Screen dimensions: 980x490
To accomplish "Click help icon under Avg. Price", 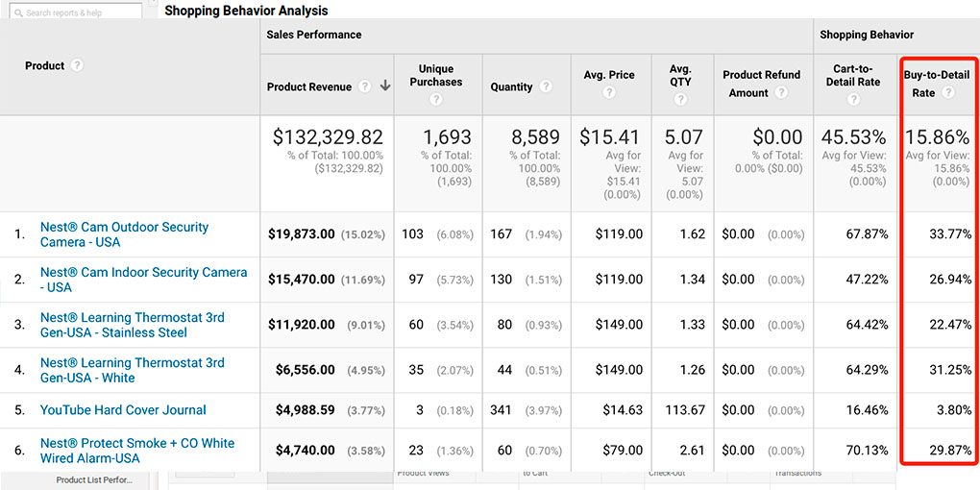I will click(609, 93).
